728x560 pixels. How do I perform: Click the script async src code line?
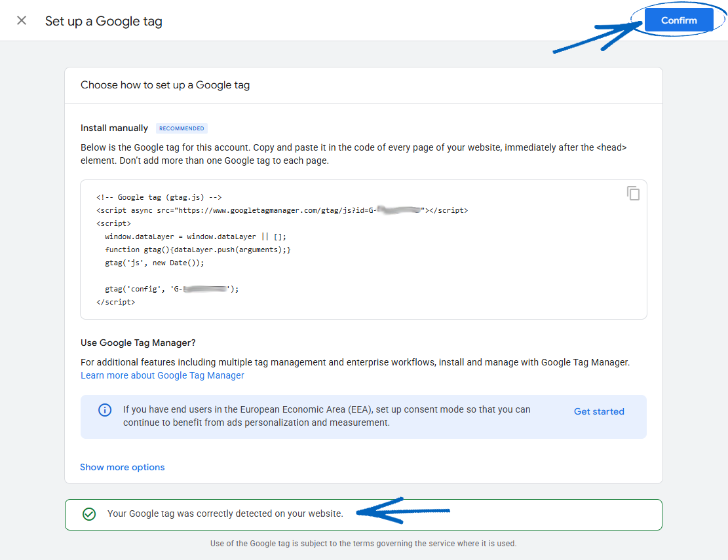[x=282, y=210]
